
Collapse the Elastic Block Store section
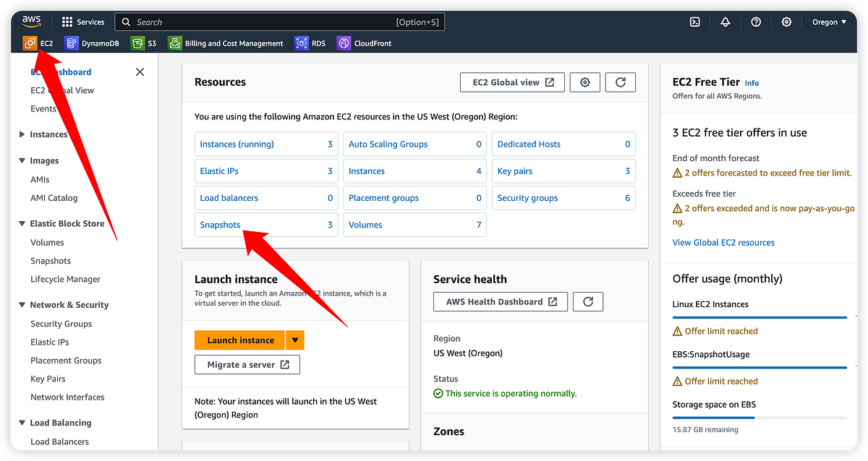tap(22, 223)
